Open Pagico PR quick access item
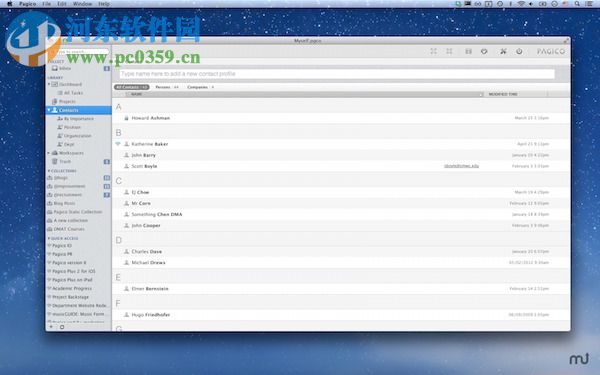This screenshot has width=600, height=375. pos(62,254)
